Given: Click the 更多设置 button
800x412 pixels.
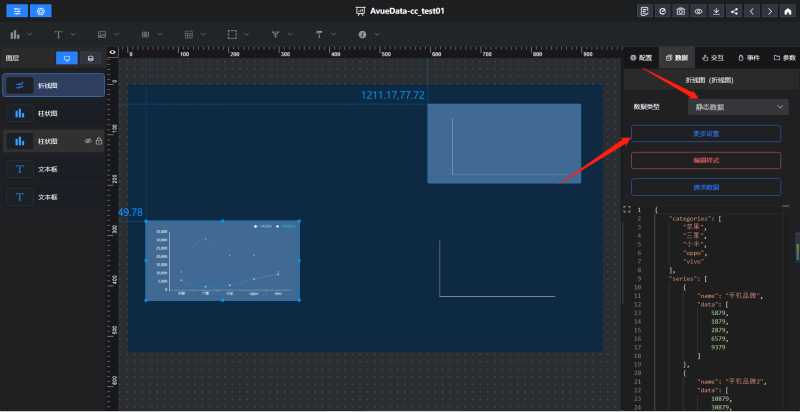Looking at the screenshot, I should click(x=706, y=133).
